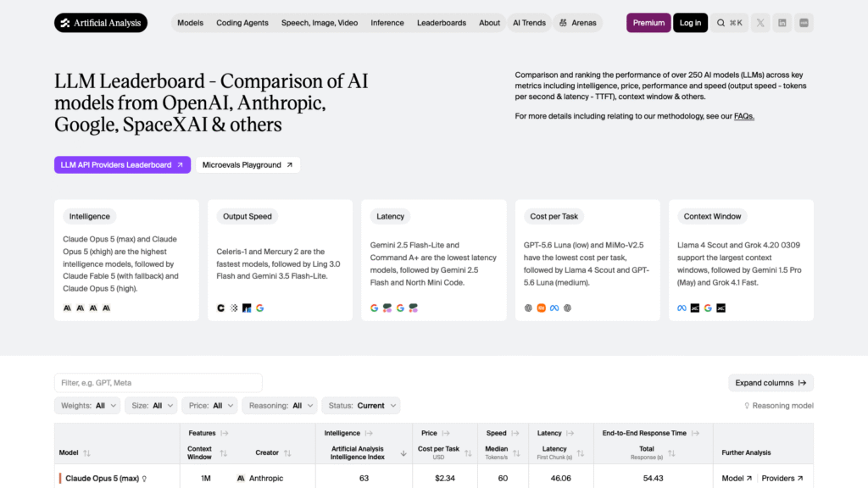Sort by Cost per Task arrows
Screen dimensions: 868x488
(x=468, y=452)
